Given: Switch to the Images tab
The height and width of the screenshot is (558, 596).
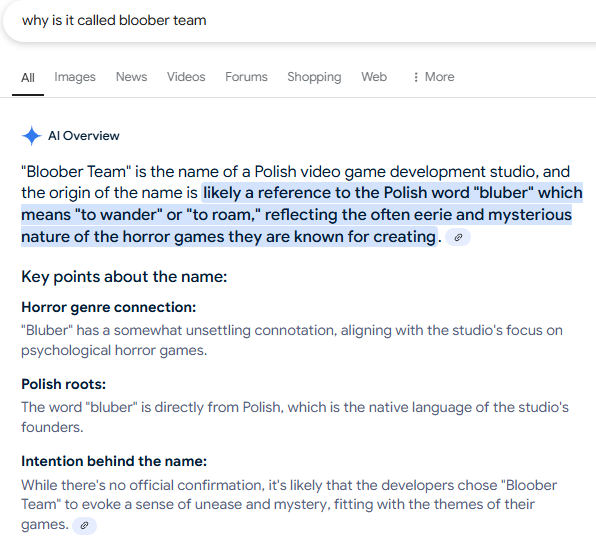Looking at the screenshot, I should click(x=75, y=77).
